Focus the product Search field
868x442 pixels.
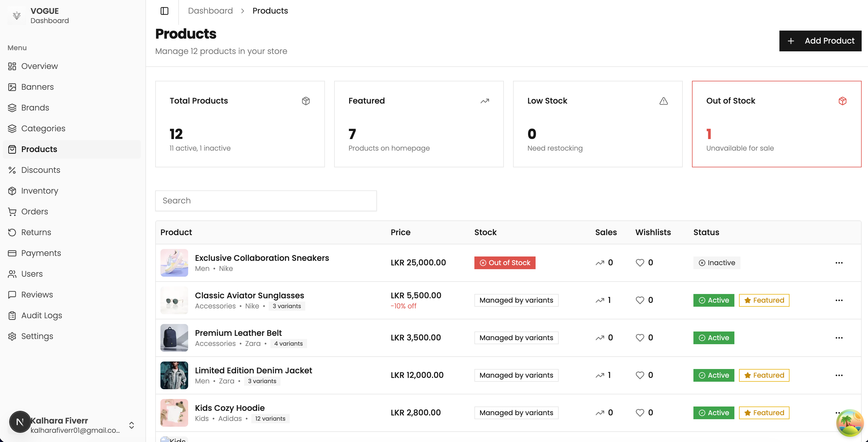coord(266,201)
